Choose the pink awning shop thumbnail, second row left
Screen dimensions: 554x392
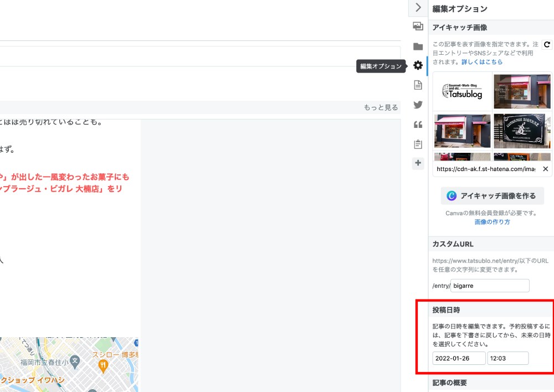462,131
